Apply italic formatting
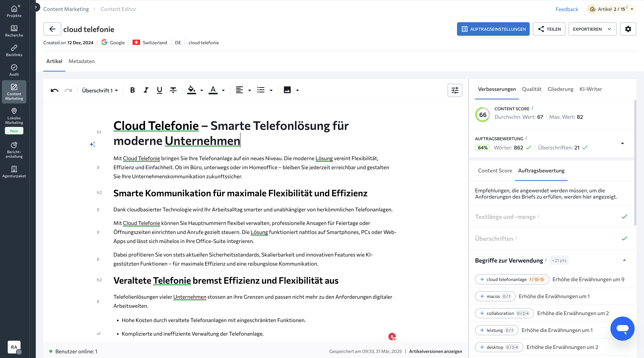 146,90
